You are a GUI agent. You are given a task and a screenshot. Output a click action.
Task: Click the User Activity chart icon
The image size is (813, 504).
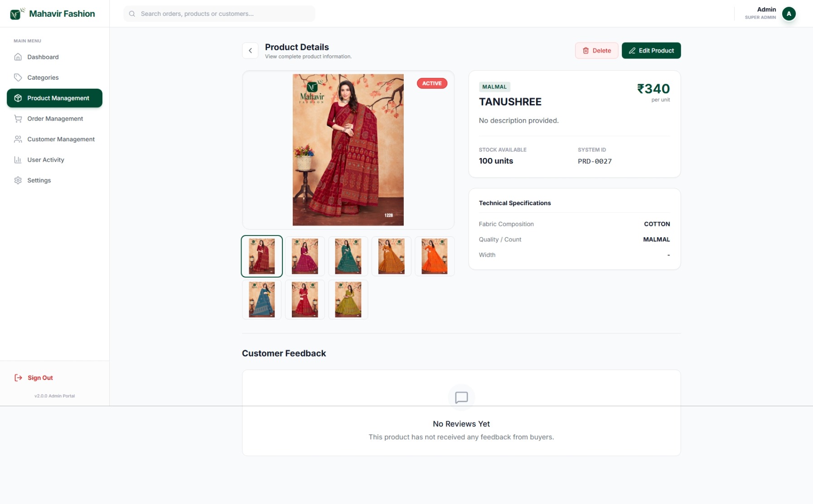point(18,160)
